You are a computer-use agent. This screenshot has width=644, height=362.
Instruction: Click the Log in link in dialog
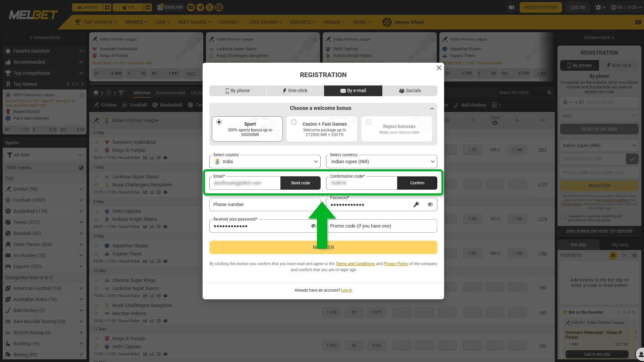(x=346, y=290)
